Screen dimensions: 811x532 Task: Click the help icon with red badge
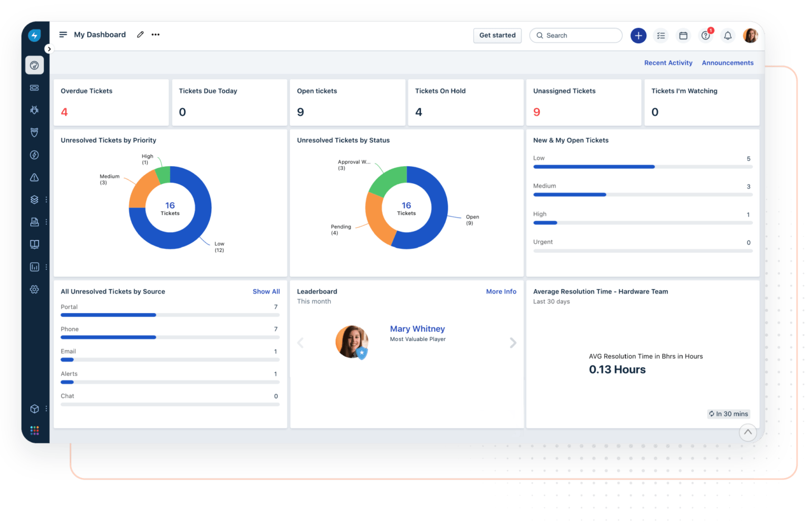[x=706, y=36]
